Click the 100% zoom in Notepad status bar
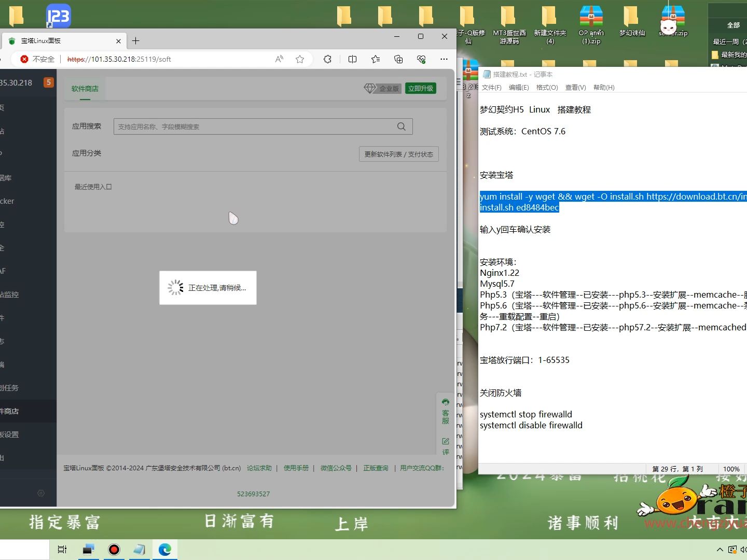The height and width of the screenshot is (560, 747). (731, 469)
